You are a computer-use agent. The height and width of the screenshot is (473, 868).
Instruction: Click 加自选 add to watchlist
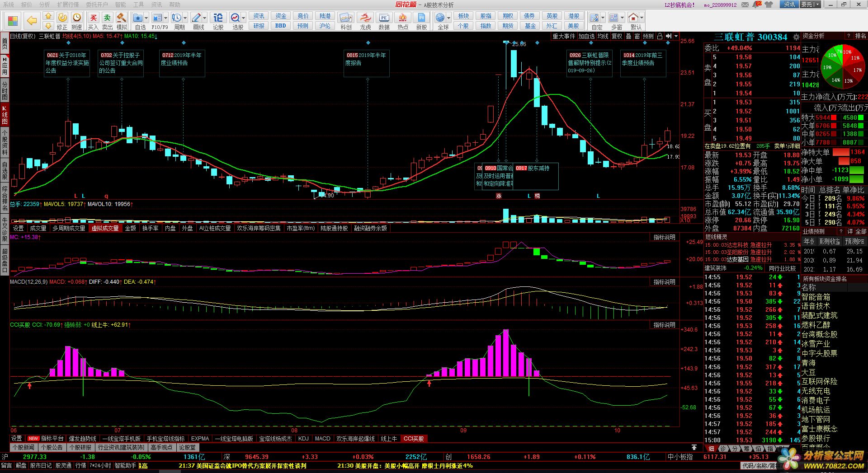tap(586, 36)
